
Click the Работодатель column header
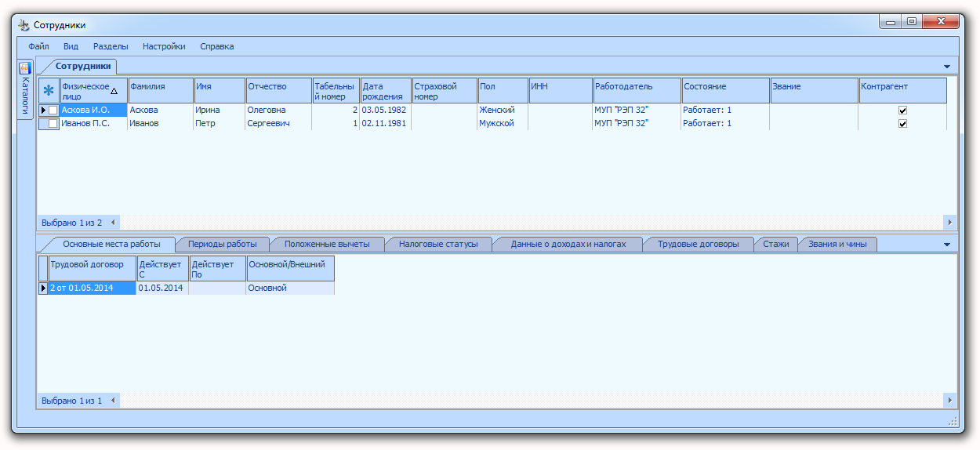click(x=637, y=90)
